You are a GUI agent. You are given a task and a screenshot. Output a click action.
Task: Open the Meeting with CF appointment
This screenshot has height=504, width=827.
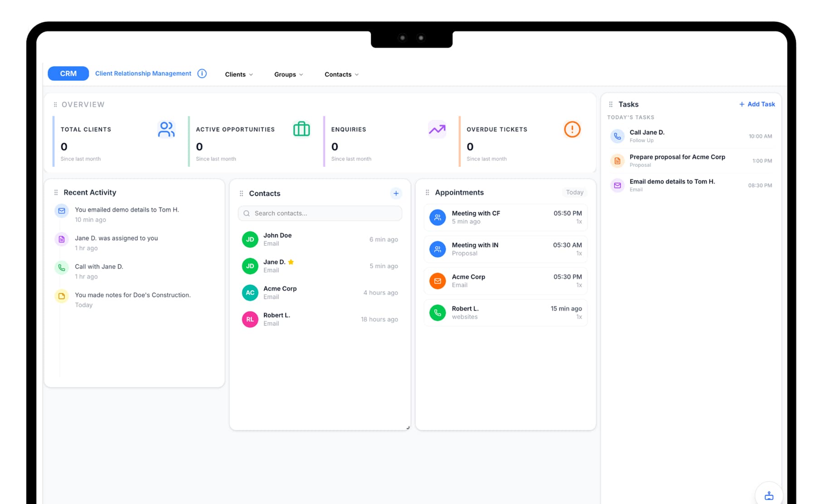[506, 218]
